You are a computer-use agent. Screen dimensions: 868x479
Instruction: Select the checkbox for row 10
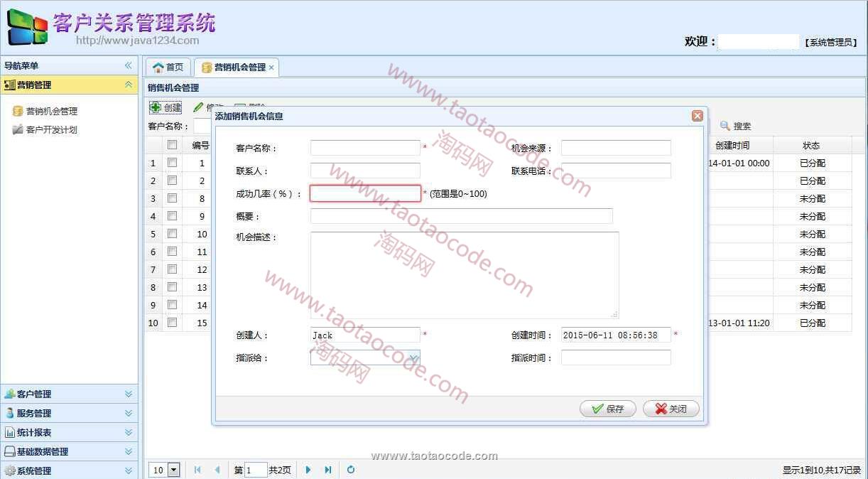pos(172,323)
